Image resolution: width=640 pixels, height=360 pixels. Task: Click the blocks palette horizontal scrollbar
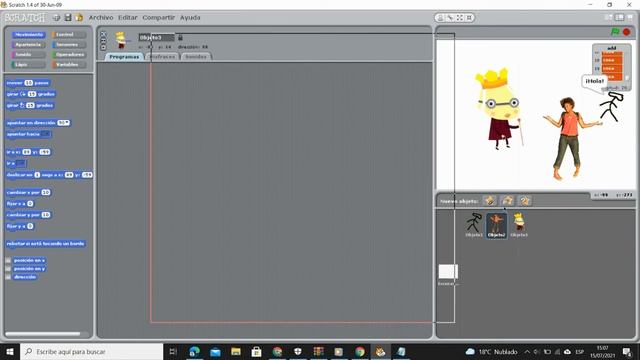tap(42, 334)
